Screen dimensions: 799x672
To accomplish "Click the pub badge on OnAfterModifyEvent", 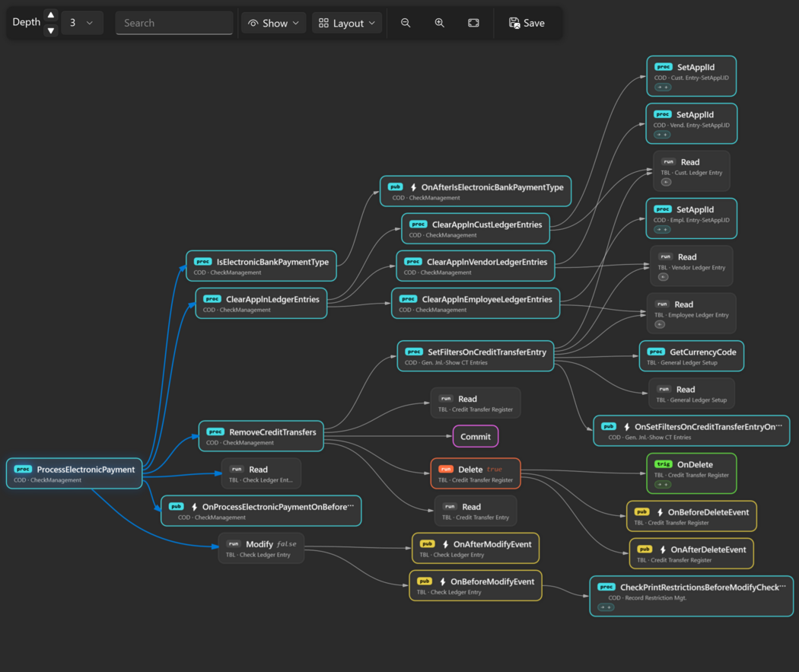I will click(x=428, y=544).
